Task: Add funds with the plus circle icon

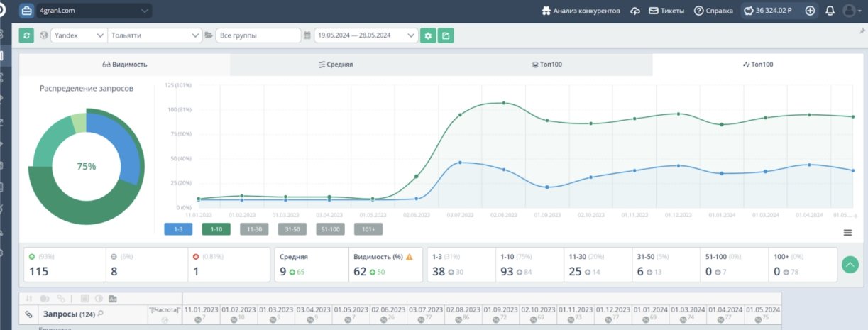Action: pyautogui.click(x=810, y=11)
